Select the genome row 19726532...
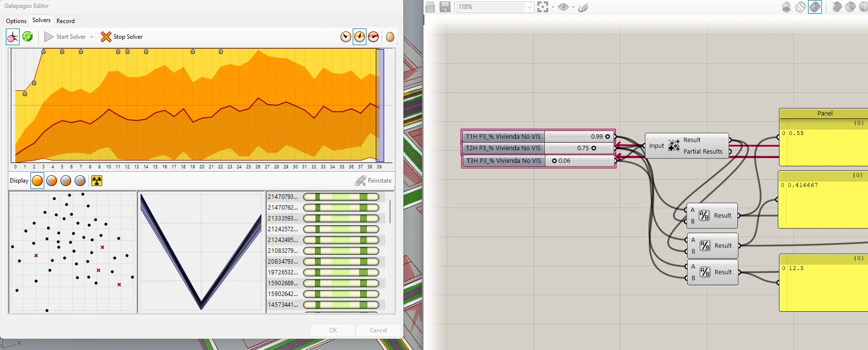Image resolution: width=868 pixels, height=350 pixels. [325, 272]
